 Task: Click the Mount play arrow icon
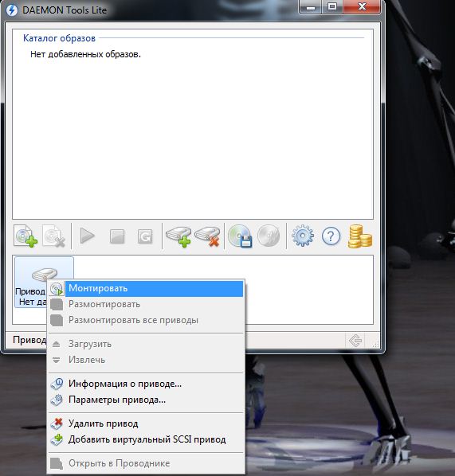pos(87,236)
